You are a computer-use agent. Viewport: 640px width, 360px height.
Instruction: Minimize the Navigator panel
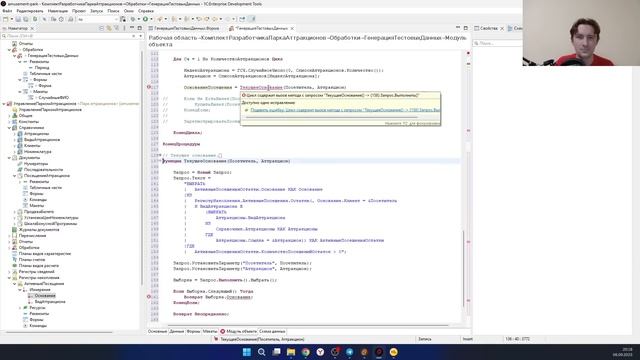(132, 28)
